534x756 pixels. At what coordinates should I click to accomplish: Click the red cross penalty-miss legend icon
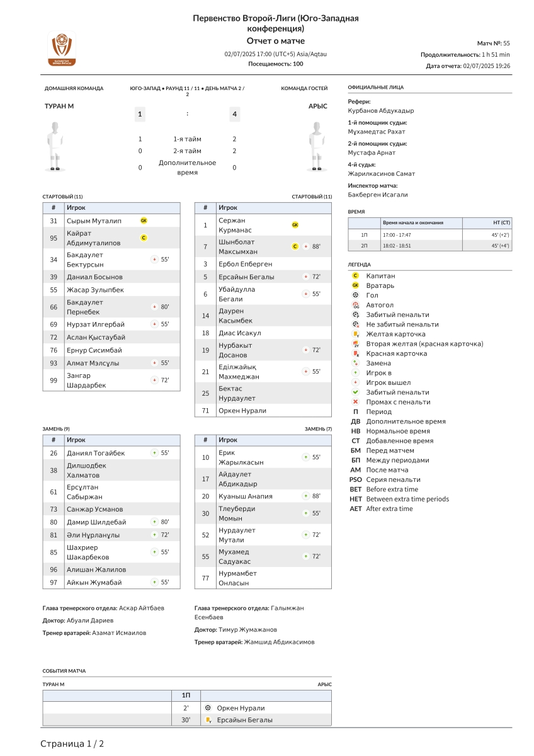click(356, 402)
